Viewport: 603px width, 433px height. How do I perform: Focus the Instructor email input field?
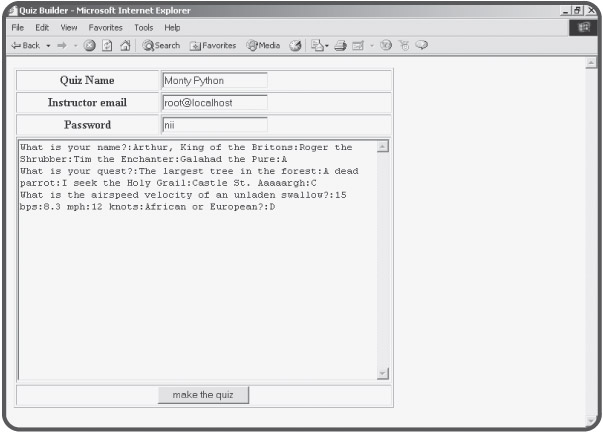pyautogui.click(x=214, y=102)
